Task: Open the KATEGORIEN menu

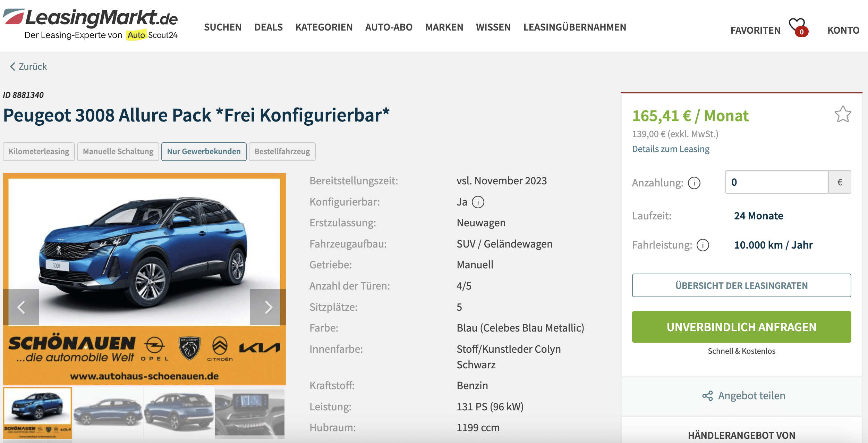Action: coord(324,27)
